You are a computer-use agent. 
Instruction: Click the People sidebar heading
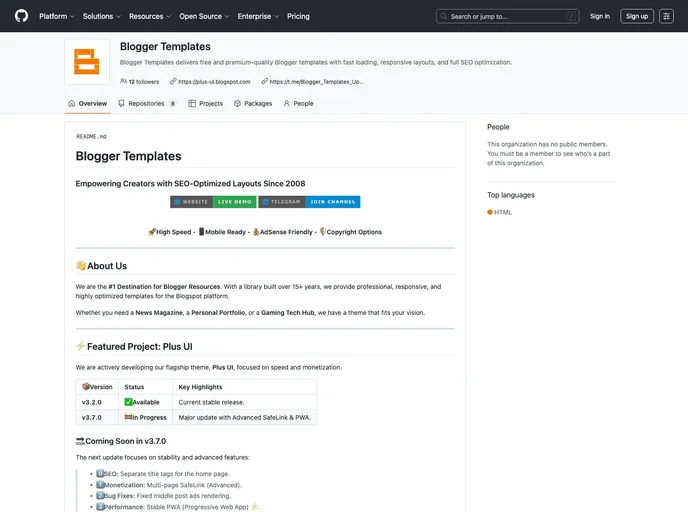[x=498, y=127]
